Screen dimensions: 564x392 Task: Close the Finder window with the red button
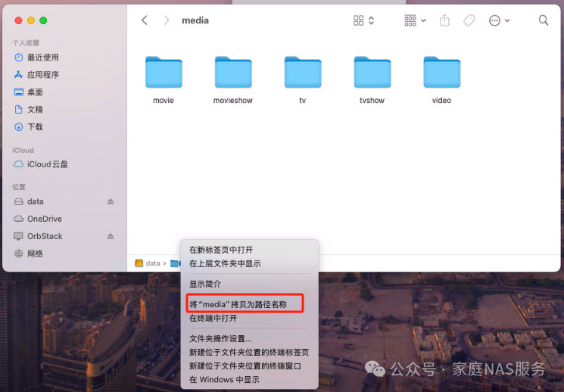tap(18, 20)
